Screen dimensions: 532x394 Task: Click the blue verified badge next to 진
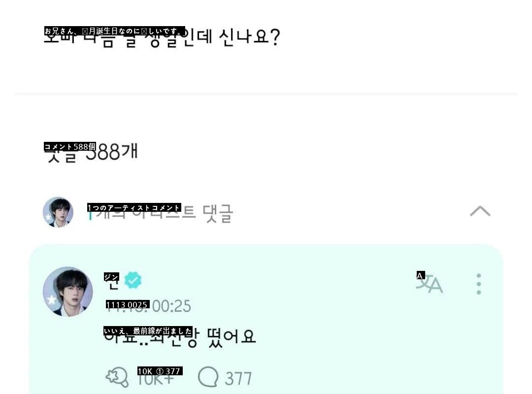[x=133, y=280]
